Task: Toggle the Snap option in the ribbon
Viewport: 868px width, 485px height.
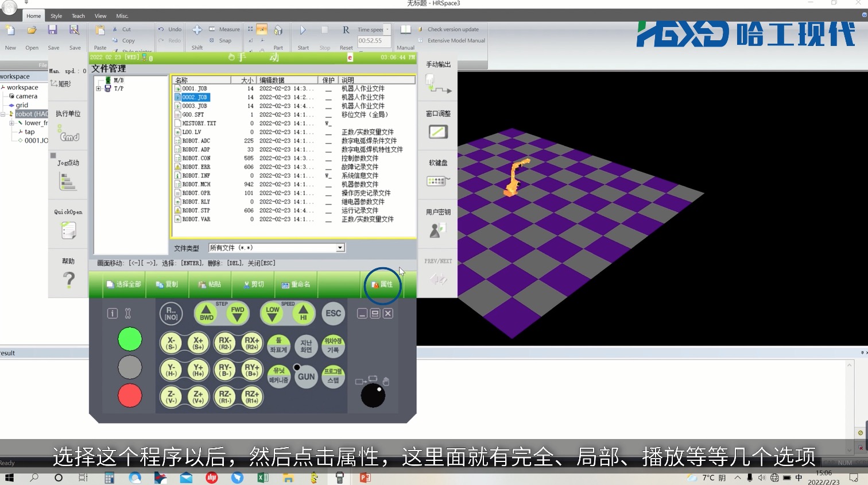Action: tap(220, 41)
